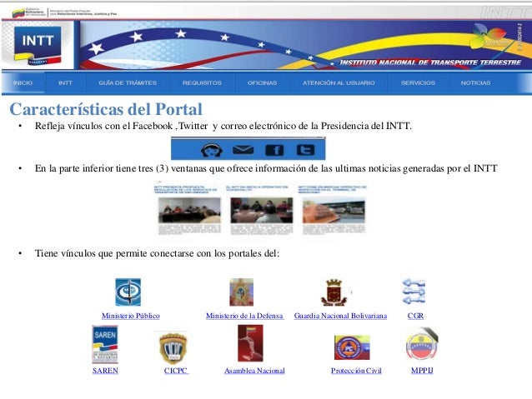The height and width of the screenshot is (399, 532).
Task: Click the SAREN logo image
Action: pyautogui.click(x=105, y=344)
